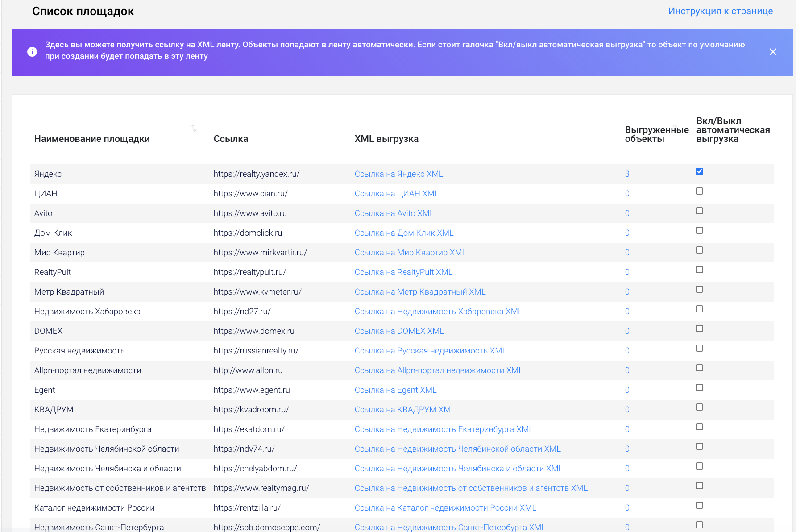This screenshot has height=532, width=796.
Task: Open Ссылка на DOMEX XML
Action: 399,331
